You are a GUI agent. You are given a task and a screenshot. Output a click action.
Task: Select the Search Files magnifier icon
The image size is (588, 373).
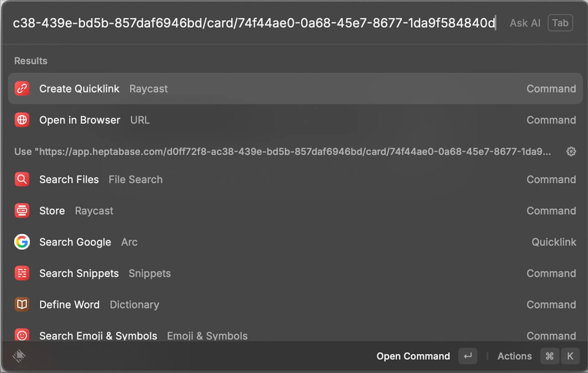click(x=21, y=179)
